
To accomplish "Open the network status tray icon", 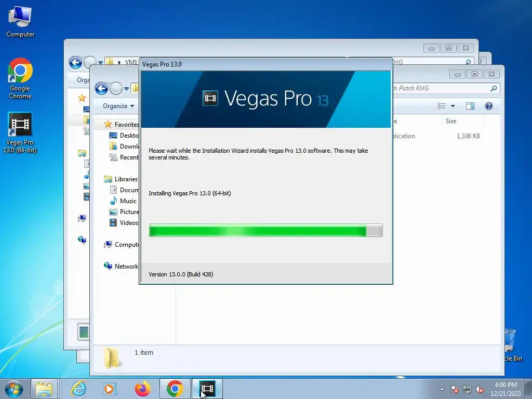I will pos(467,389).
